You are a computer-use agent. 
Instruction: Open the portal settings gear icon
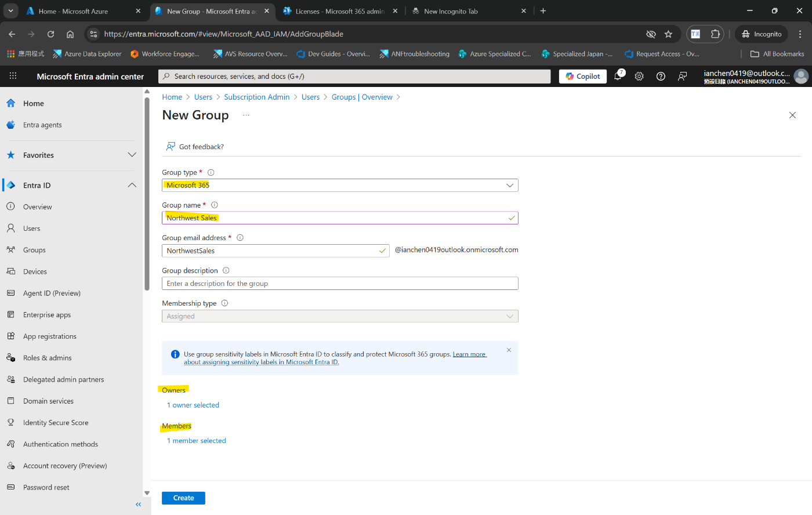pyautogui.click(x=639, y=76)
